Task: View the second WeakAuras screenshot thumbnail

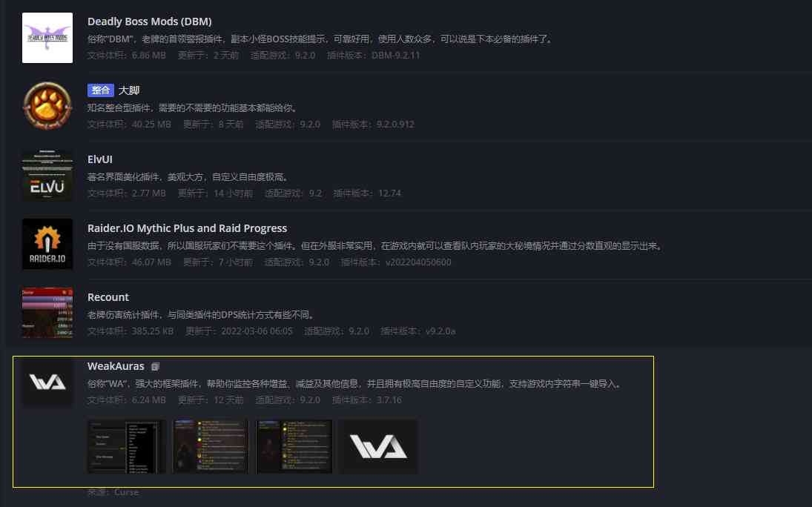Action: tap(211, 446)
